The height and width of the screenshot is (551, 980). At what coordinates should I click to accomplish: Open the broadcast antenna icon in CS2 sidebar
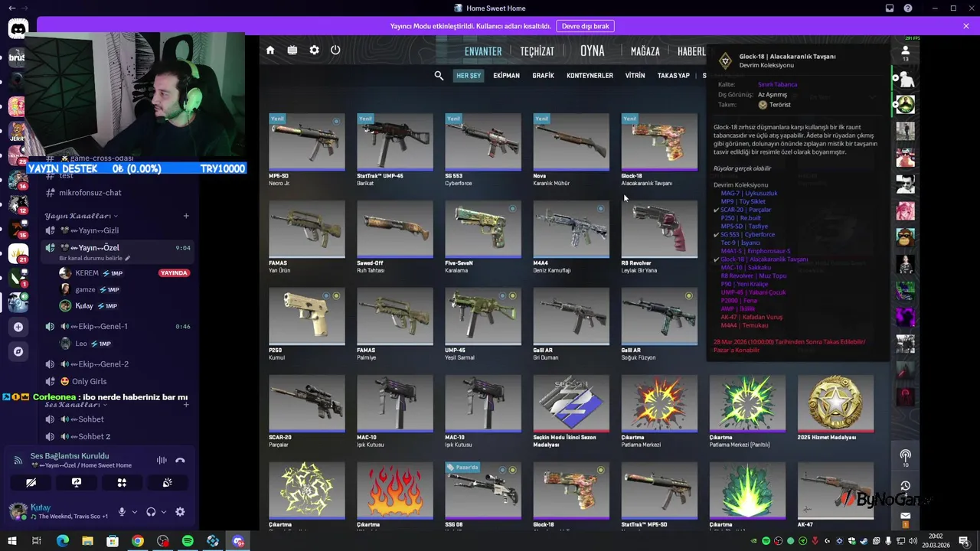point(905,457)
